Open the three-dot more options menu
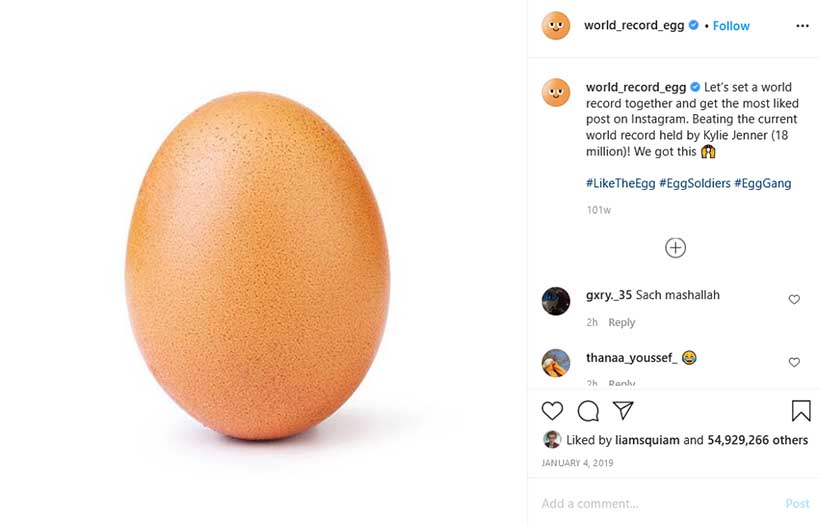820x525 pixels. tap(802, 26)
